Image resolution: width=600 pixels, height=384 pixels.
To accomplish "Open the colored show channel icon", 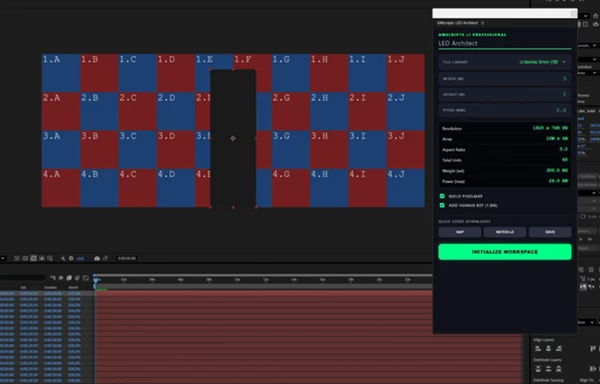I will [x=63, y=259].
